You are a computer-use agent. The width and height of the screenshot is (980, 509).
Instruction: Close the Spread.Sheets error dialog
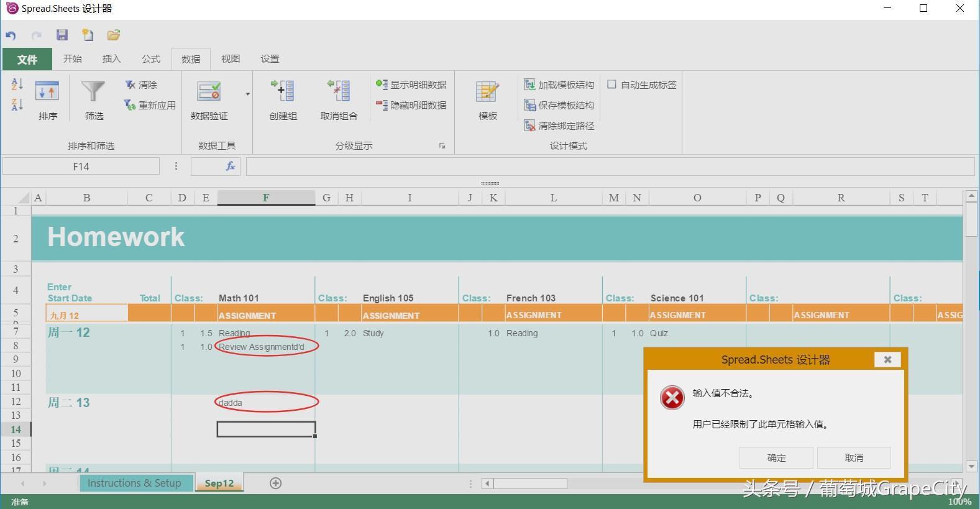point(887,359)
